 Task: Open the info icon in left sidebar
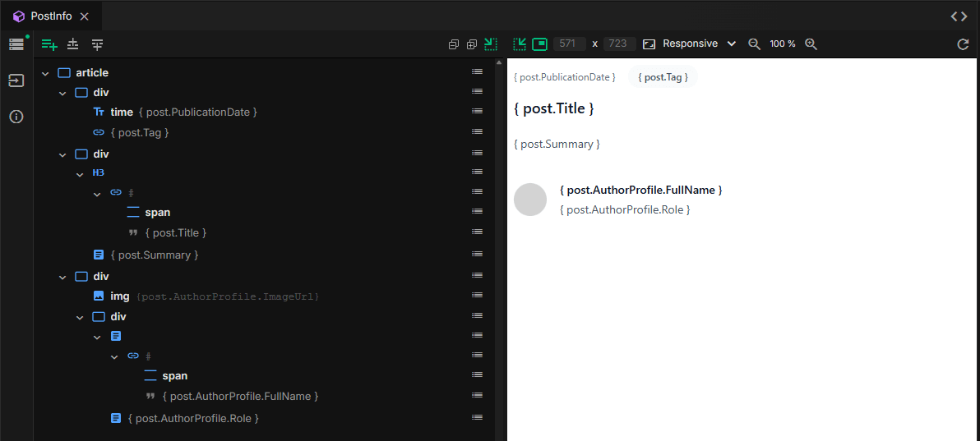pos(16,117)
